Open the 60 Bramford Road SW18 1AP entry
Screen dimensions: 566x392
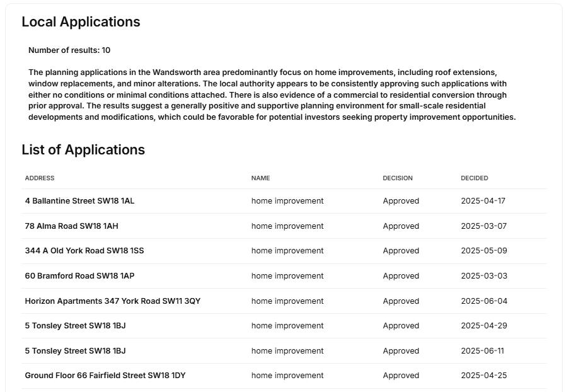coord(79,276)
